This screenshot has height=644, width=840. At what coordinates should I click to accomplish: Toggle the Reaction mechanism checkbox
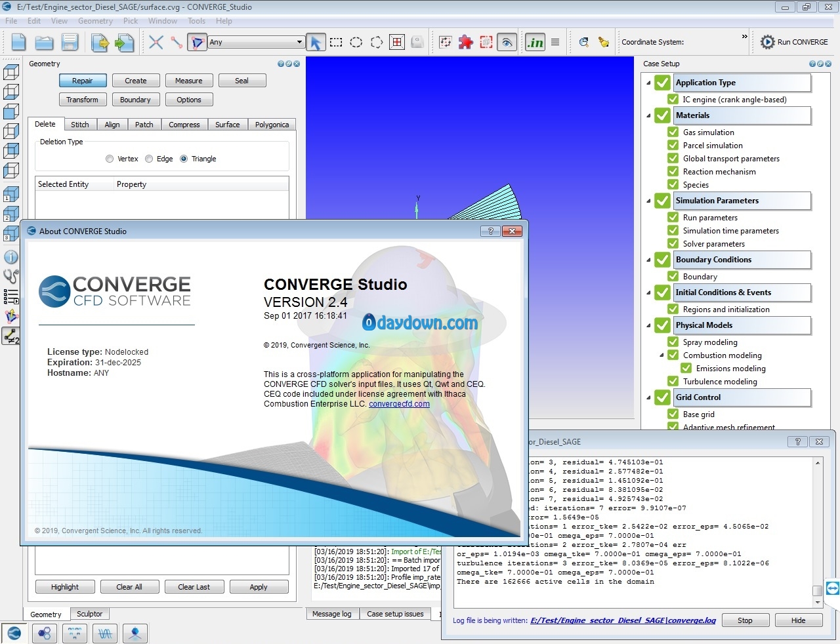point(673,171)
